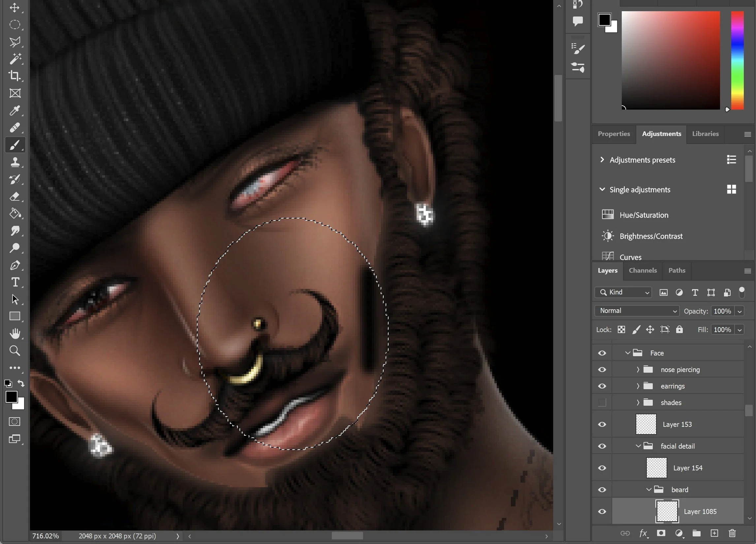756x544 pixels.
Task: Open the Properties tab
Action: click(x=614, y=134)
